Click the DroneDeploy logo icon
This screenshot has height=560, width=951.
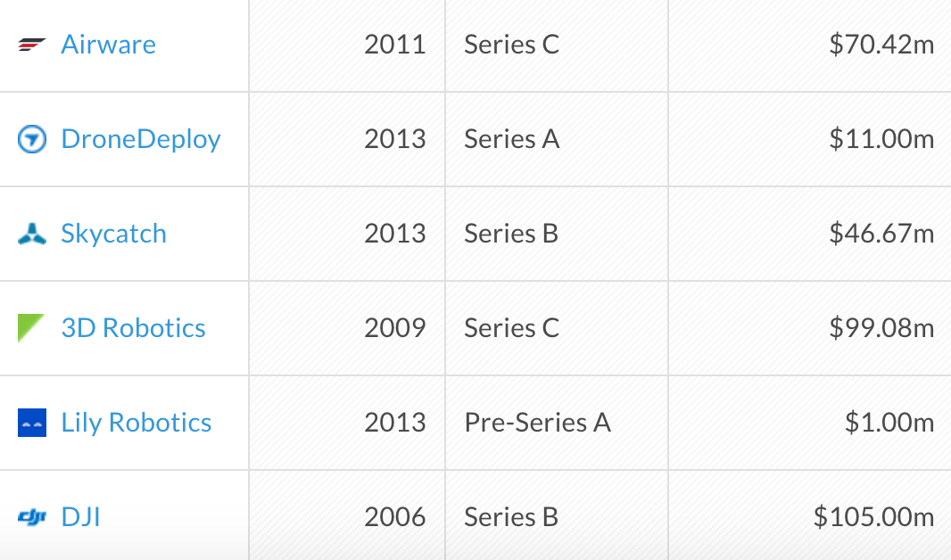[32, 139]
